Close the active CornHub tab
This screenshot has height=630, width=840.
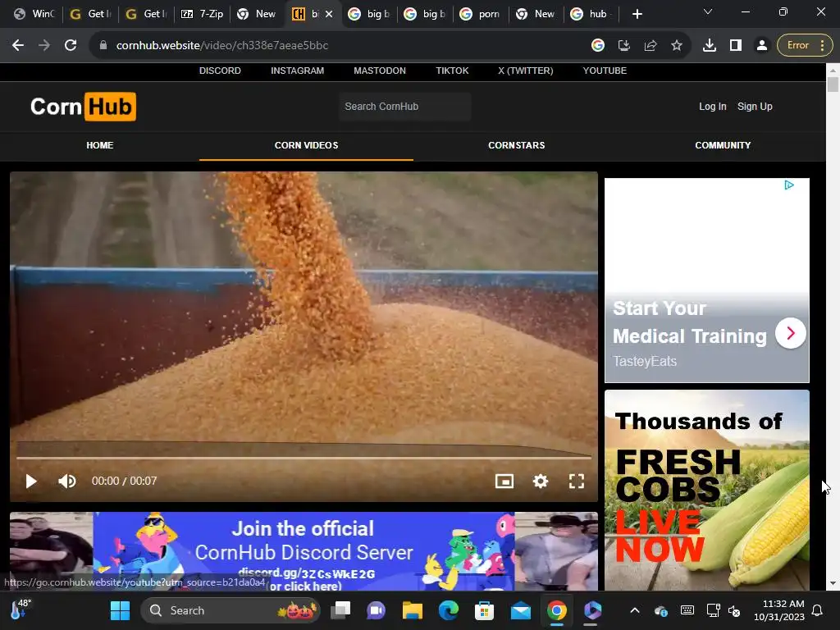(329, 14)
